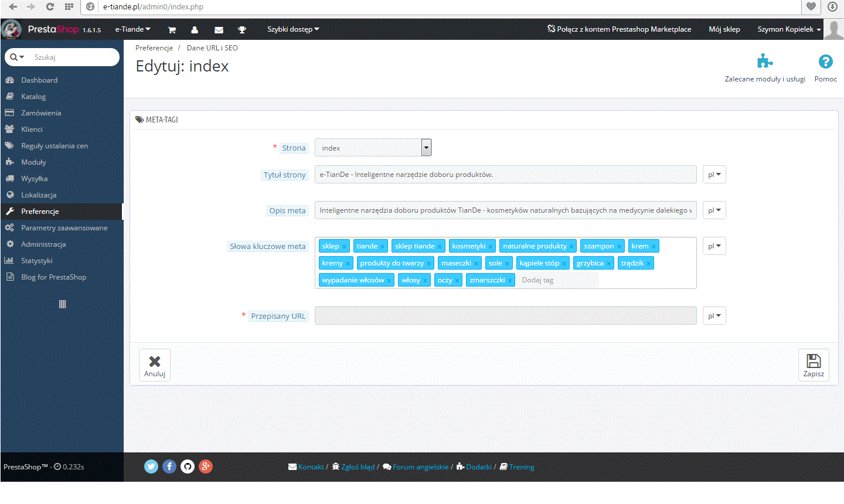
Task: Click the browser back arrow
Action: (13, 6)
